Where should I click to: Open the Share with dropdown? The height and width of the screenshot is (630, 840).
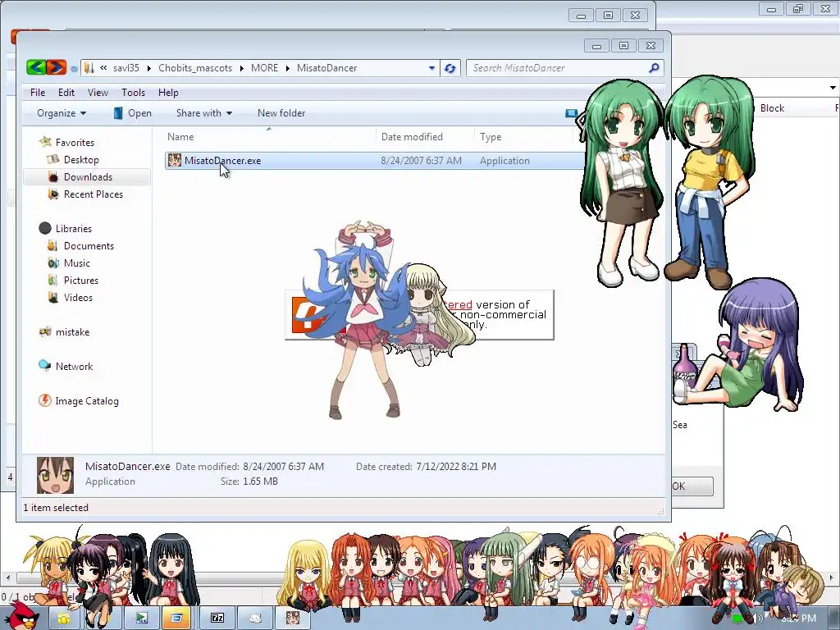click(204, 113)
